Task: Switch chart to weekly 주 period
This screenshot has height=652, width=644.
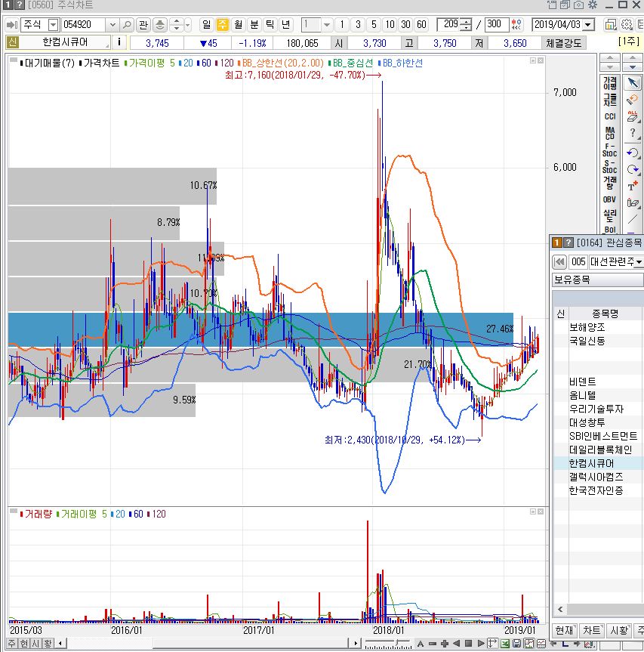Action: 223,25
